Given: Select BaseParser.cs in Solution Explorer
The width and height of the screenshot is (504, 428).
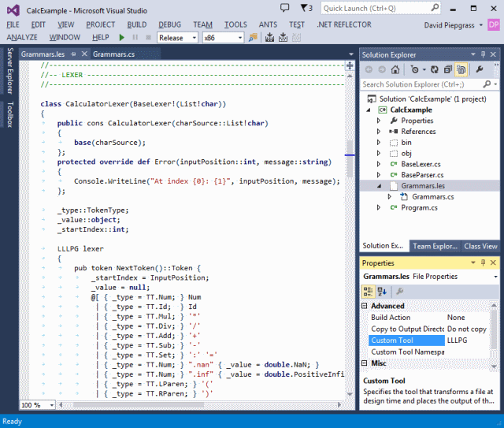Looking at the screenshot, I should [x=422, y=175].
